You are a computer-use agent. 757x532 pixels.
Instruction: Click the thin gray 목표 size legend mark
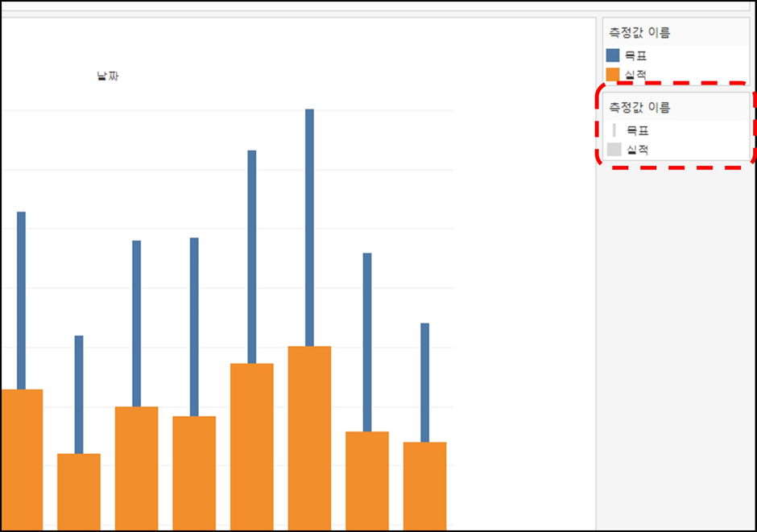[614, 130]
